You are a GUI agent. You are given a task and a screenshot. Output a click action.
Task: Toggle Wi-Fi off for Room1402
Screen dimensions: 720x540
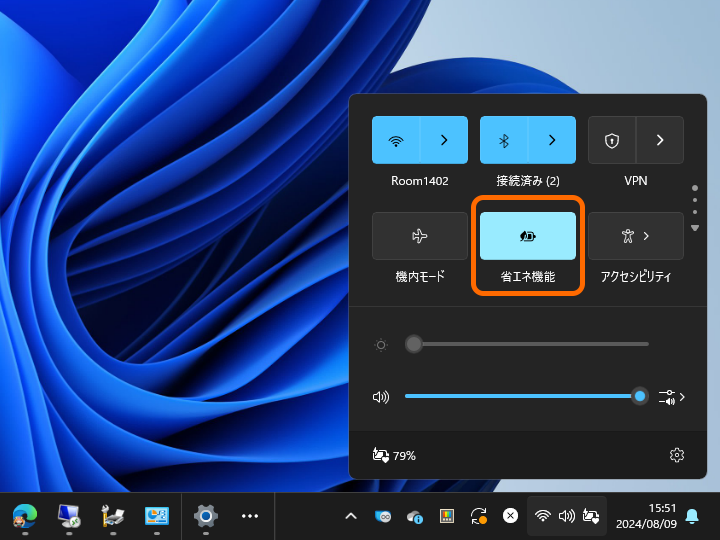point(396,140)
